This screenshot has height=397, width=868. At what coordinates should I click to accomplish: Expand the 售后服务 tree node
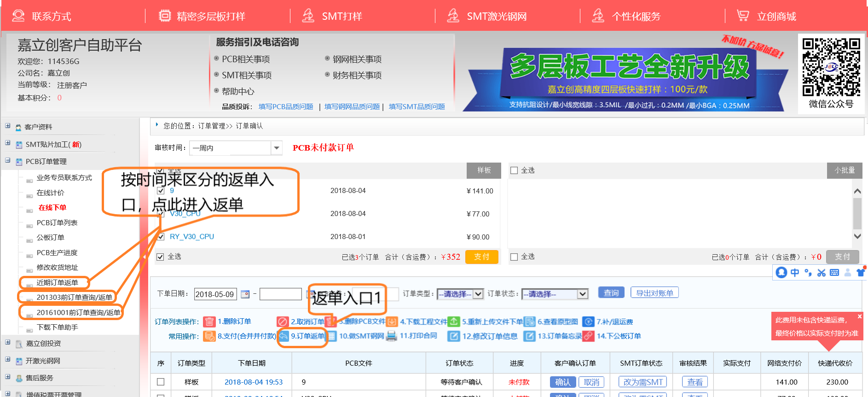tap(8, 377)
